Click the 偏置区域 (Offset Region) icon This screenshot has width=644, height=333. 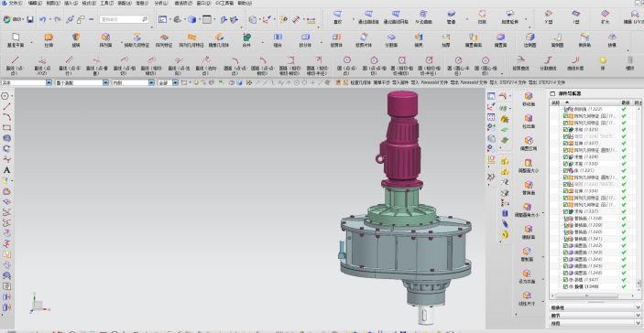(x=529, y=143)
